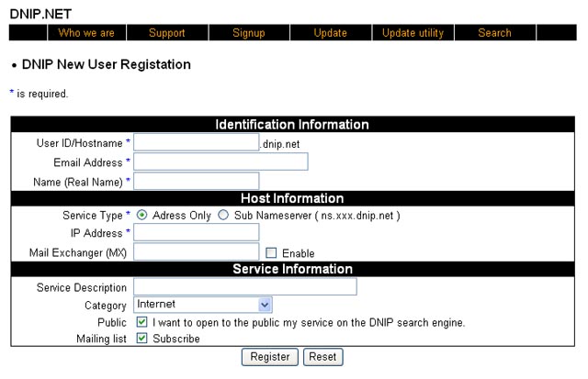
Task: Open the Signup menu link
Action: [249, 33]
